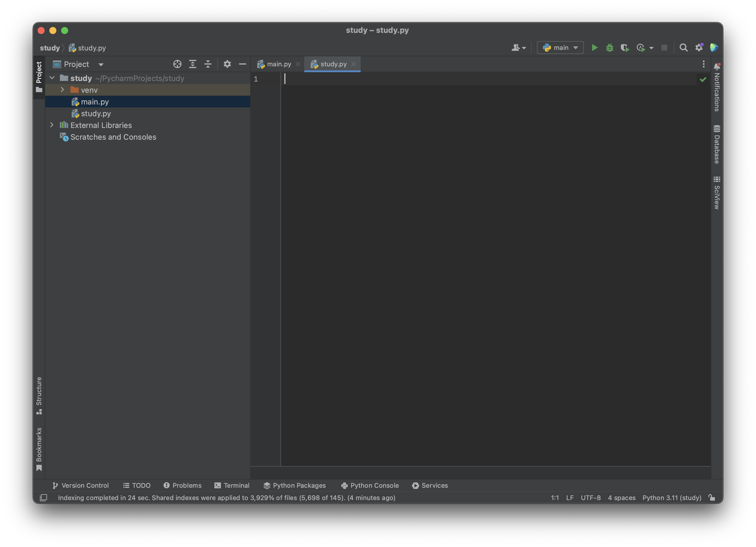Image resolution: width=756 pixels, height=547 pixels.
Task: Toggle the read-only lock icon in the status bar
Action: 712,498
